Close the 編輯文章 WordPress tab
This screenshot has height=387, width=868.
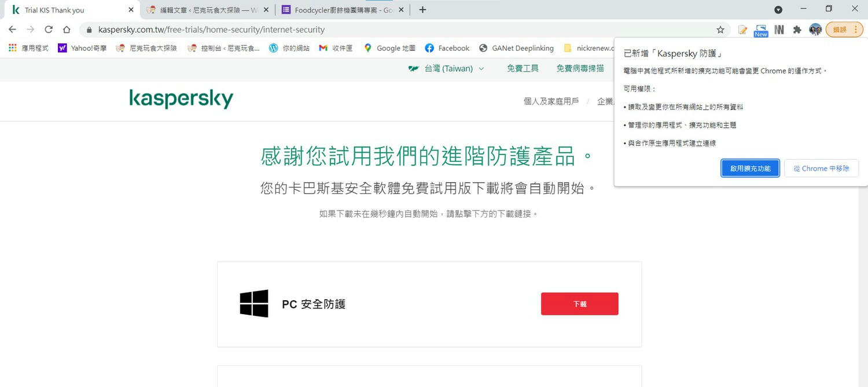(x=266, y=10)
